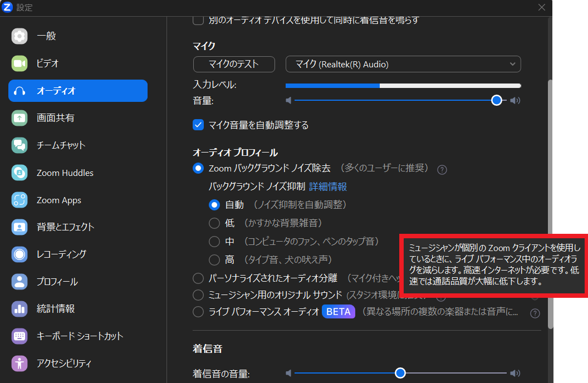Select 高 noise suppression option
The image size is (588, 383).
[x=214, y=260]
